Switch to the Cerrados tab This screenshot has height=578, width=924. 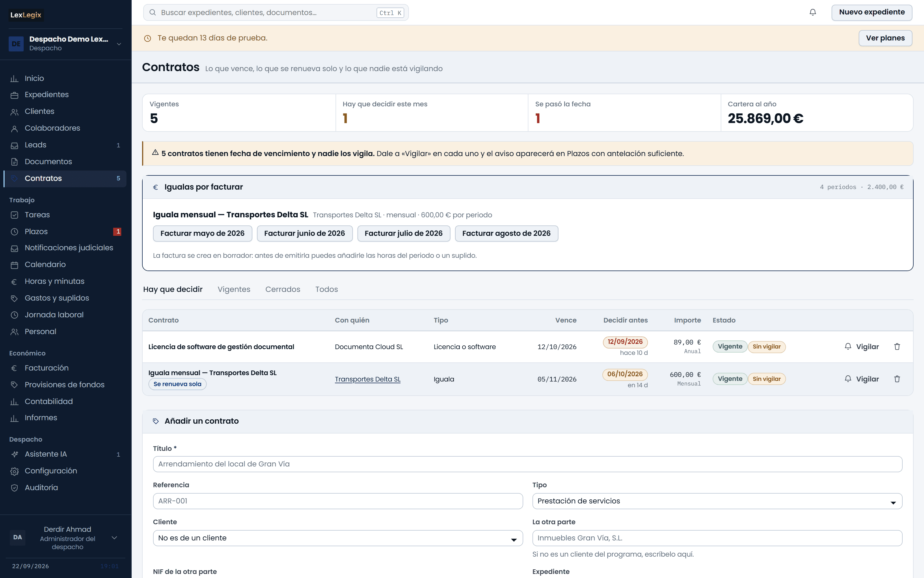(283, 289)
